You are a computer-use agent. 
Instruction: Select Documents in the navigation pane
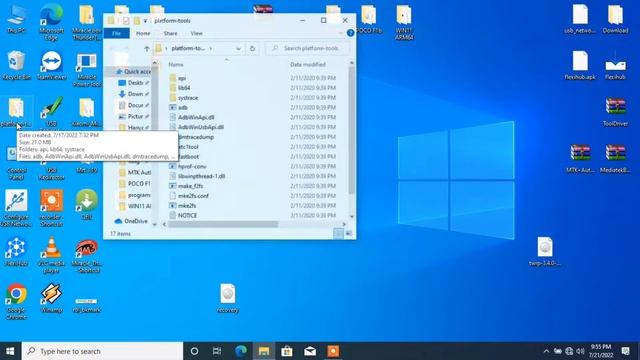coord(134,105)
